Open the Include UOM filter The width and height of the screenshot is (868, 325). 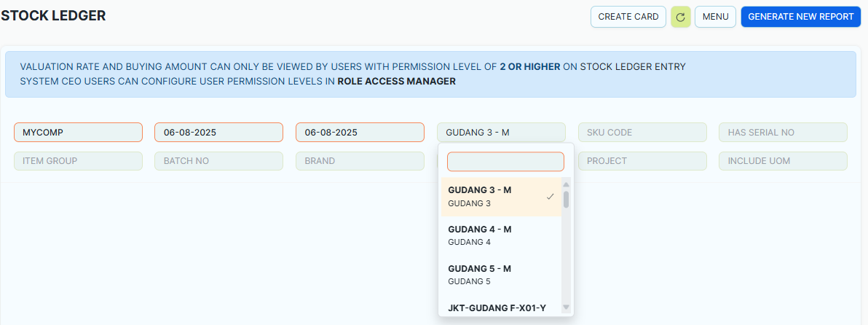(783, 161)
